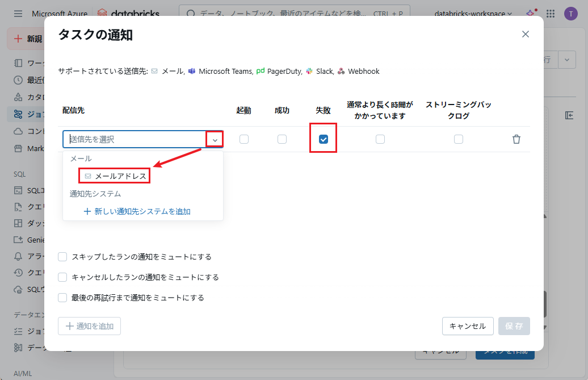Choose 新しい通知先システムを追加 option
Screen dimensions: 588x380
click(137, 211)
